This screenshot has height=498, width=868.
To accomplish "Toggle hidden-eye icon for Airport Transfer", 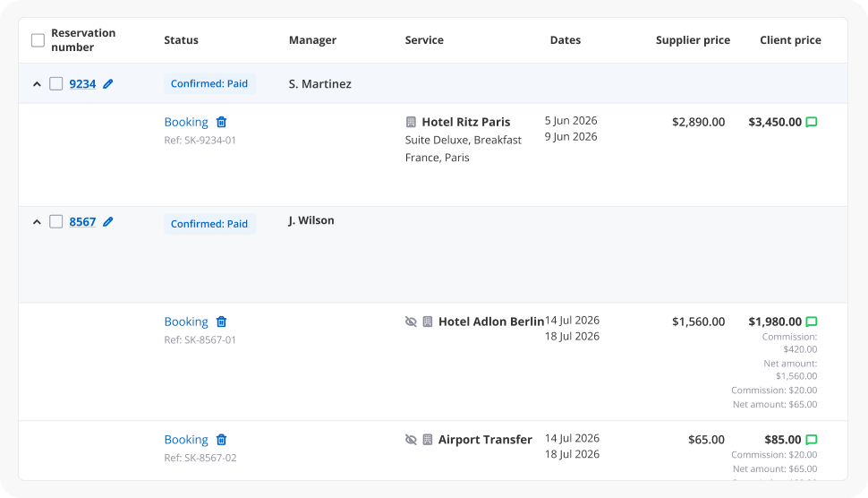I will (411, 440).
